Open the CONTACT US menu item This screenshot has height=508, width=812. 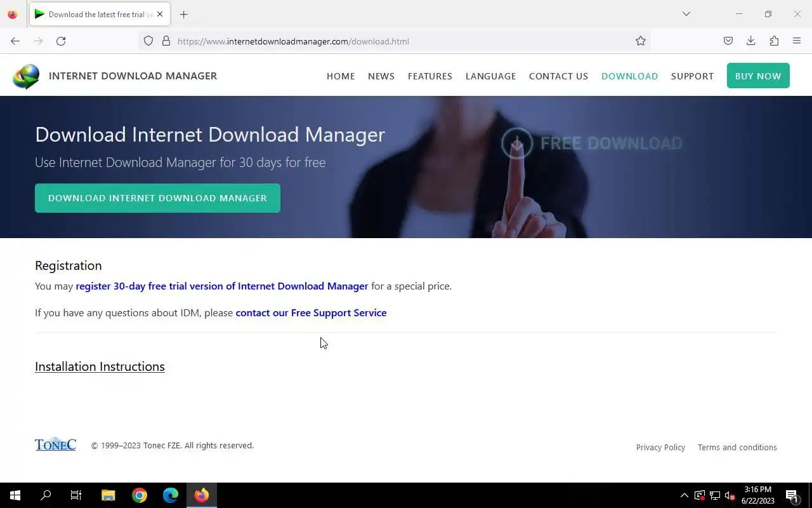[559, 76]
